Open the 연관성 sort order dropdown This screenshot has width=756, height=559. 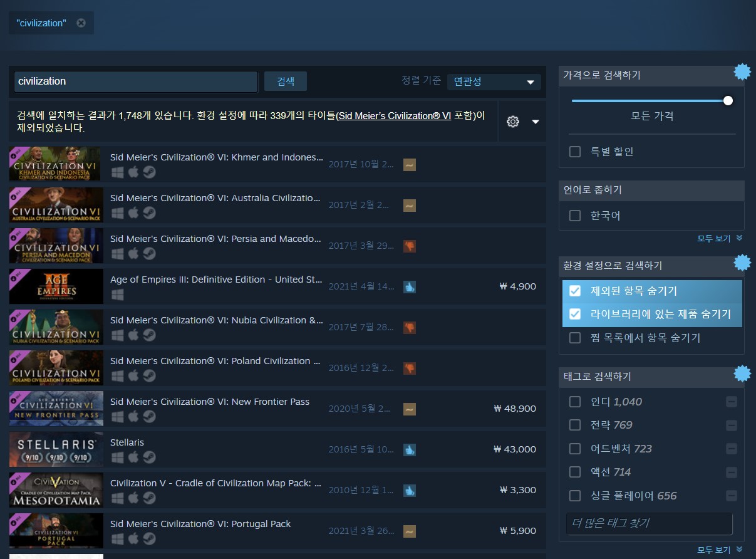point(494,81)
